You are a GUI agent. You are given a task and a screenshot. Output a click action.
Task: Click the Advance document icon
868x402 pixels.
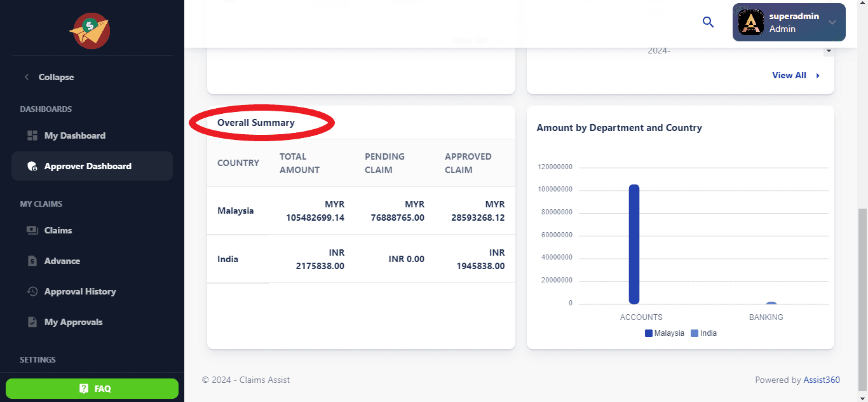(x=32, y=261)
